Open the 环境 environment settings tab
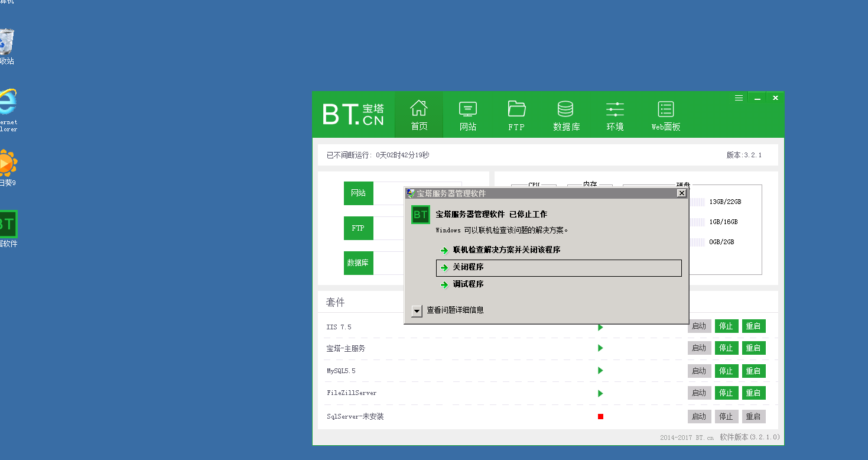 coord(615,115)
